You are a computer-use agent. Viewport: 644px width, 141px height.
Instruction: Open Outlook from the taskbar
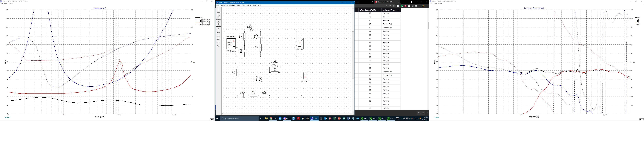click(x=326, y=119)
